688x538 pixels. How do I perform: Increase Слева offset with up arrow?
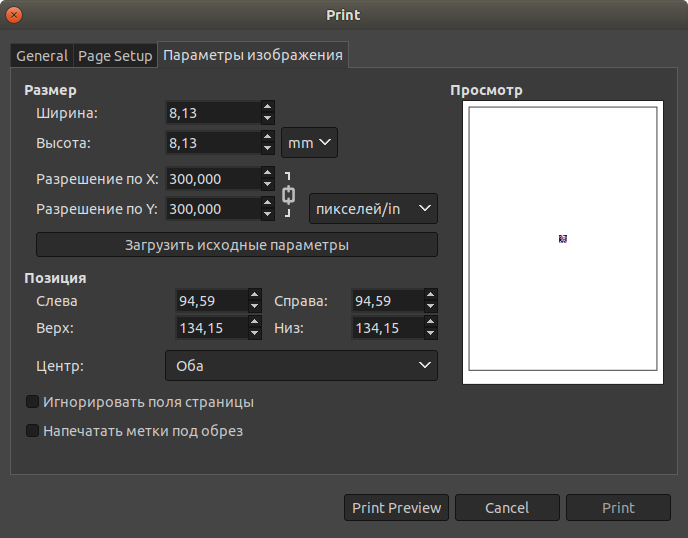pyautogui.click(x=255, y=294)
